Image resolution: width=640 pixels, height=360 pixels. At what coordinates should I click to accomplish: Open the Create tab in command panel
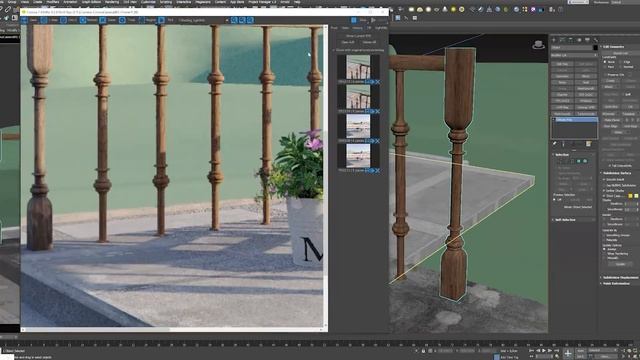[x=554, y=40]
